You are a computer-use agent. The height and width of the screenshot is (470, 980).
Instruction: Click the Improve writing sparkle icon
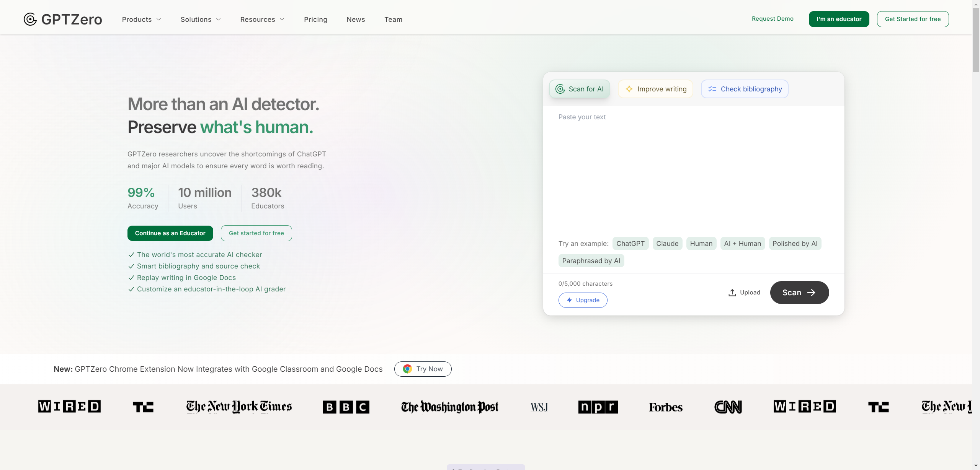tap(629, 89)
